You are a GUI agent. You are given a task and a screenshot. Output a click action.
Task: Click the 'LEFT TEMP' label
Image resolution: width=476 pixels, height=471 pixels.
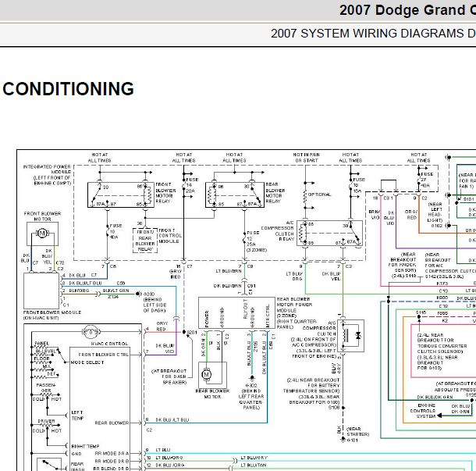pyautogui.click(x=76, y=416)
